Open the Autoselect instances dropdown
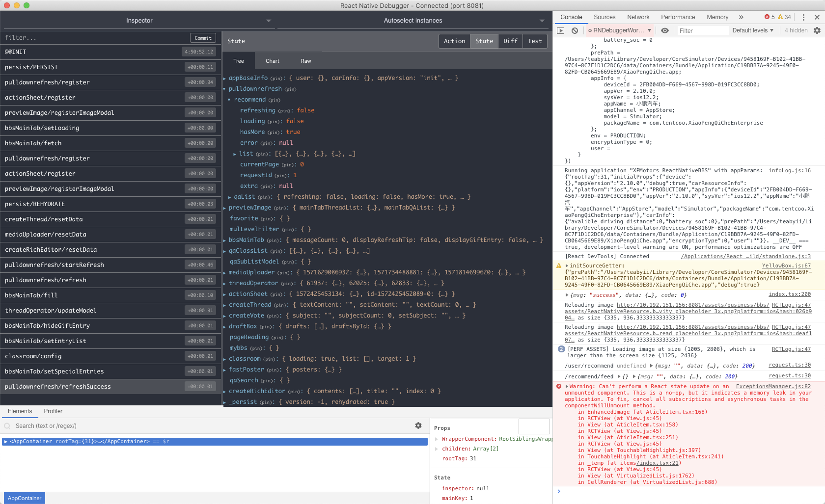This screenshot has height=504, width=825. click(x=413, y=21)
